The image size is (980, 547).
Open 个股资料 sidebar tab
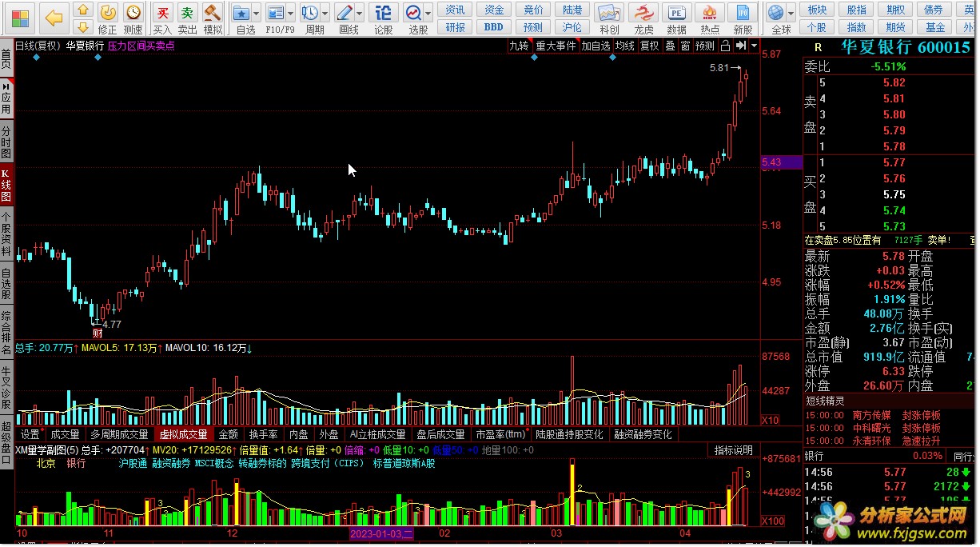(6, 233)
